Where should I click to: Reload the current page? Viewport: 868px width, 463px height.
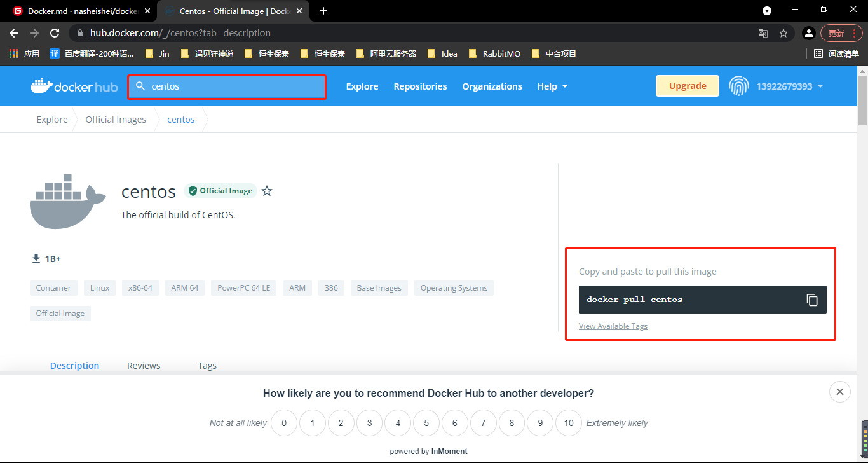[x=55, y=33]
